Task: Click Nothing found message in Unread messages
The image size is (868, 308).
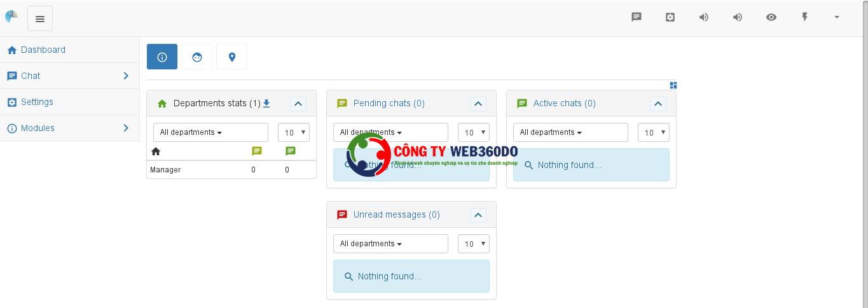Action: click(x=411, y=276)
